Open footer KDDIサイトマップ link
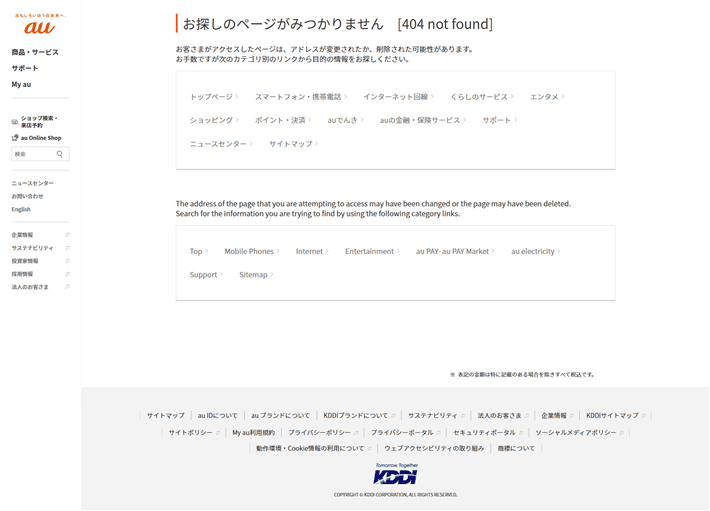The height and width of the screenshot is (511, 710). tap(615, 415)
